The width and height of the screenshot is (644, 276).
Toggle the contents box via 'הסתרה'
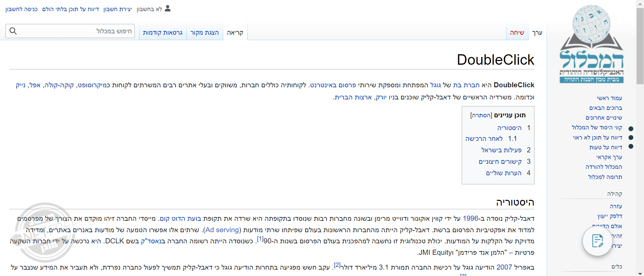tap(481, 115)
